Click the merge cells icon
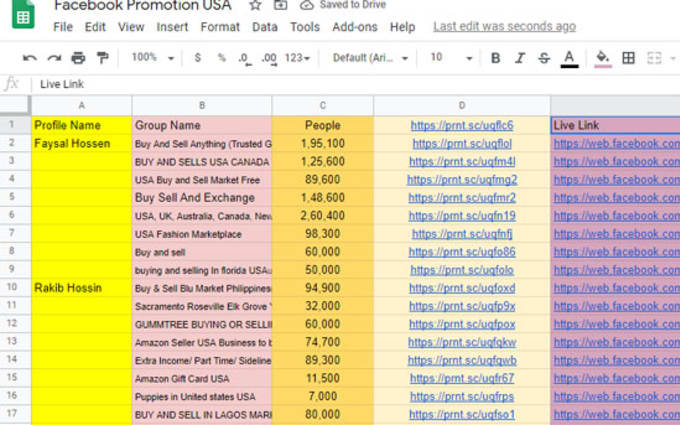Image resolution: width=680 pixels, height=425 pixels. 654,58
